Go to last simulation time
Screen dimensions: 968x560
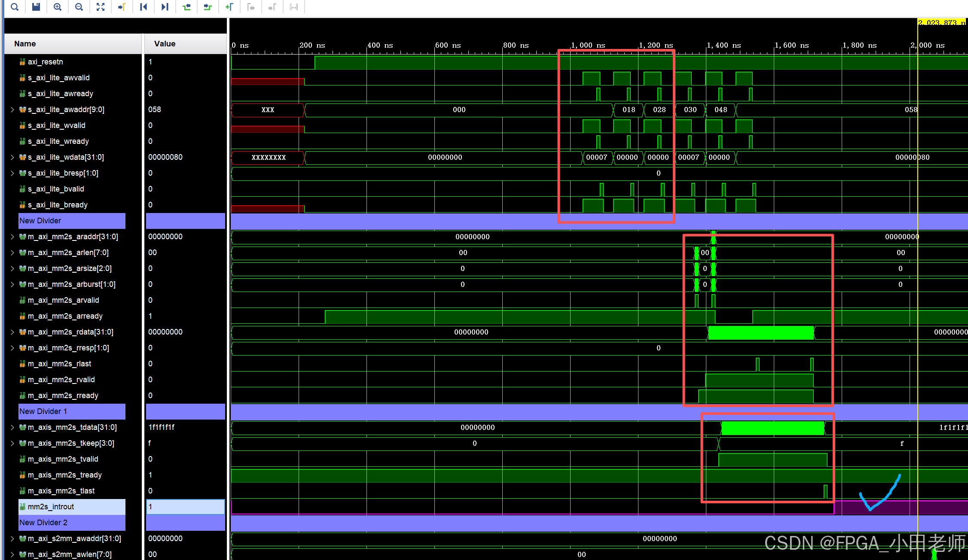point(165,7)
